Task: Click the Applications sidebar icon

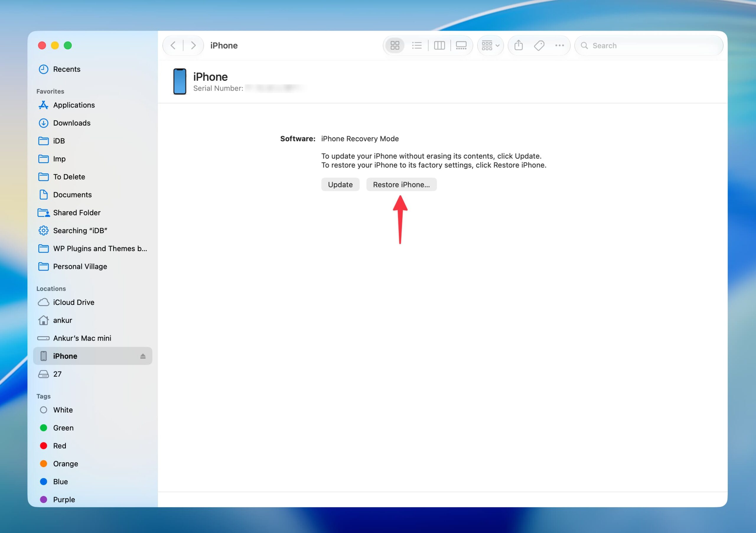Action: (43, 105)
